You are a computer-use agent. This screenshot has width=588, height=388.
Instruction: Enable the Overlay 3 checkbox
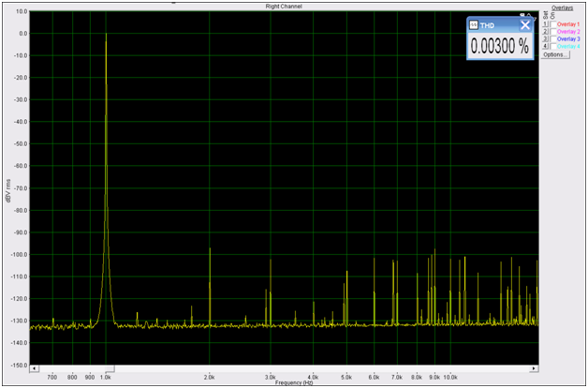[x=553, y=38]
